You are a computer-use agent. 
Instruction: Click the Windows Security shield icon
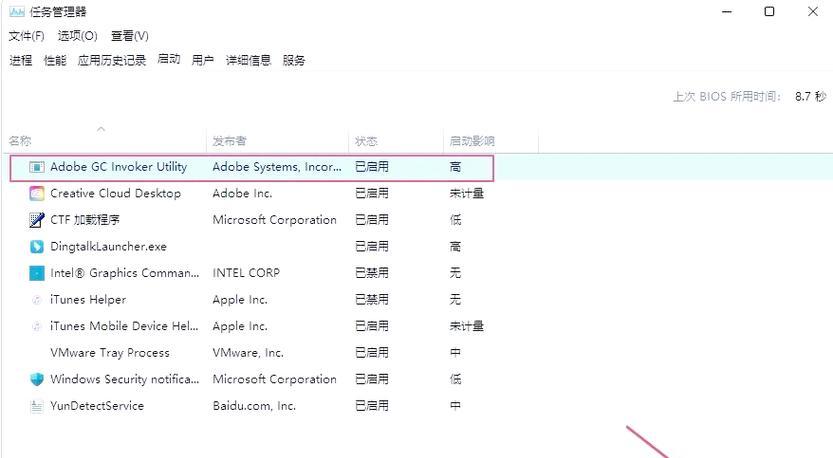click(37, 379)
